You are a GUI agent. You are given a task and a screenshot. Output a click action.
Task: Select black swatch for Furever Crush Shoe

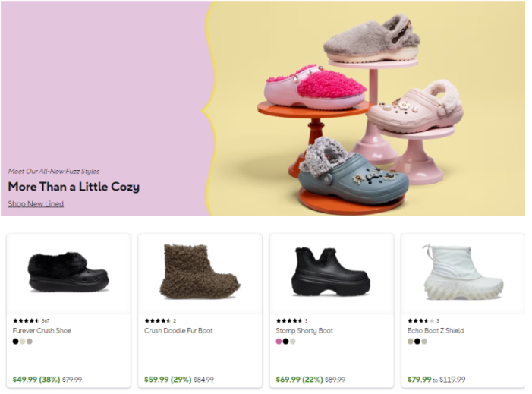pos(16,341)
